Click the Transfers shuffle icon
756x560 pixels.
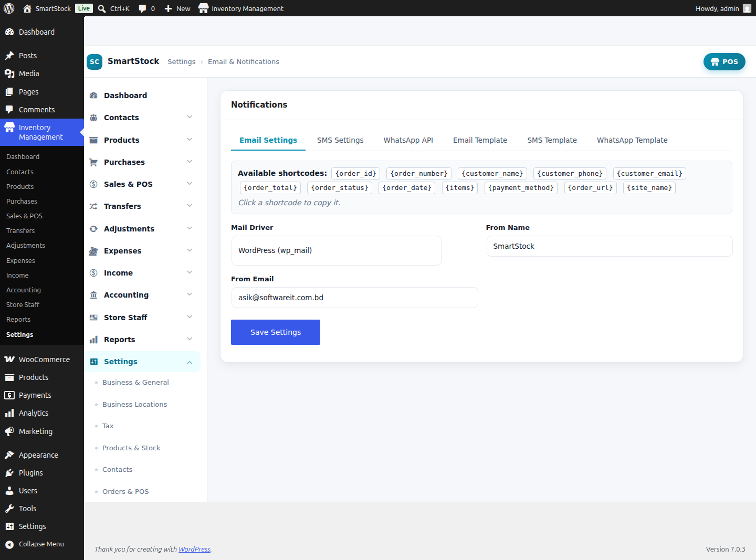pos(93,206)
